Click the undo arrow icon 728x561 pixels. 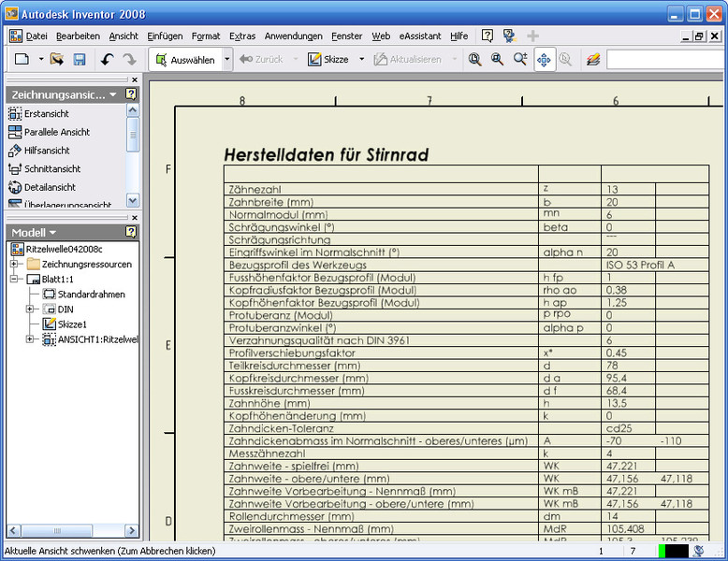[x=107, y=59]
